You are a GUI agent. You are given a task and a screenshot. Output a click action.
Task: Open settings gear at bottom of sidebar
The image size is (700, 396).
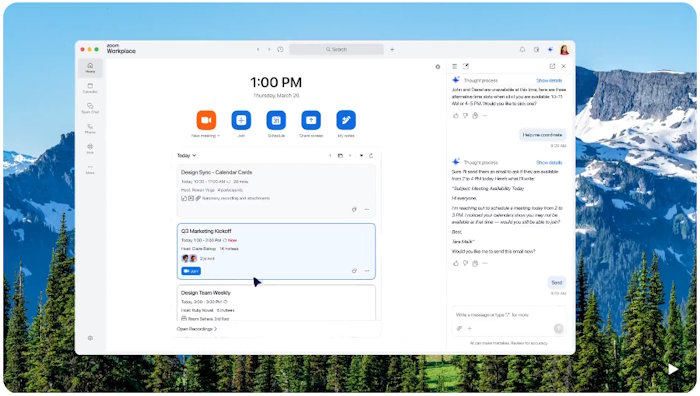pyautogui.click(x=90, y=338)
